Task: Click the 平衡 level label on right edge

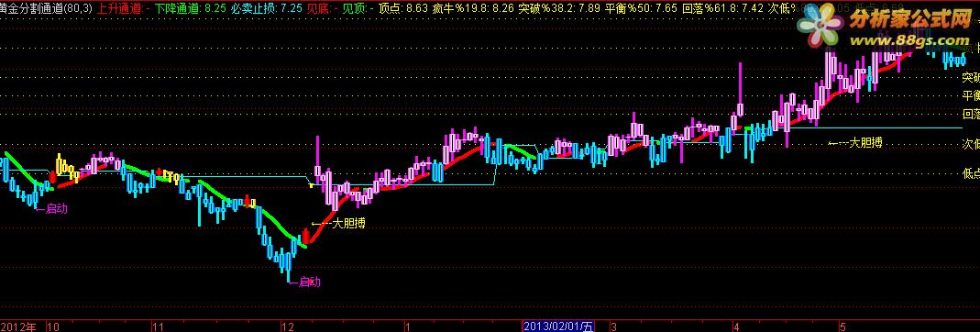Action: tap(971, 95)
